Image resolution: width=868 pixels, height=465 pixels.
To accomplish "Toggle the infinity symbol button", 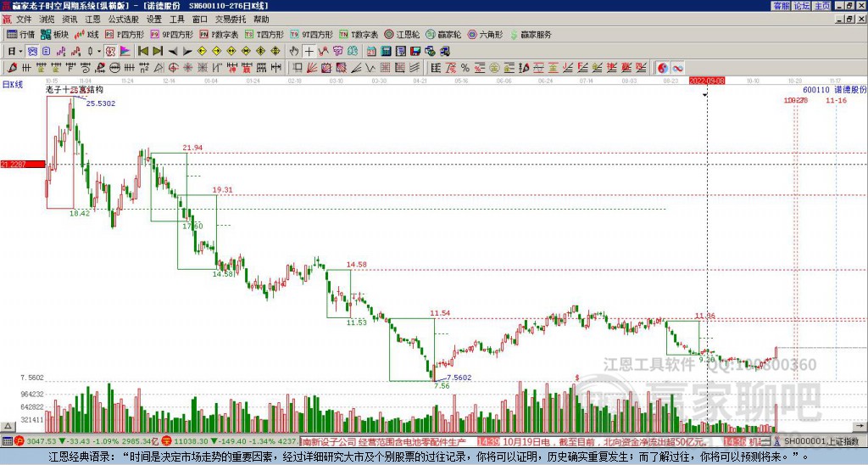I will click(x=677, y=68).
